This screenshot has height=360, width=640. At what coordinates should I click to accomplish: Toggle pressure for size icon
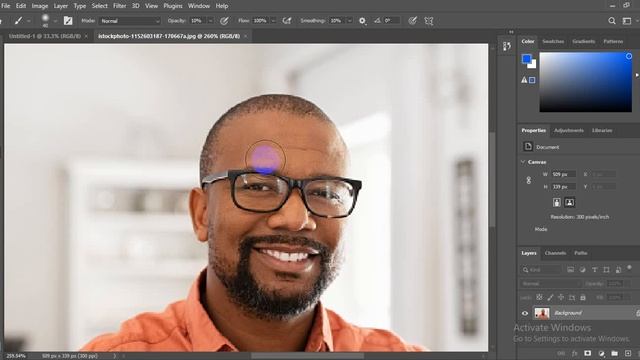coord(413,20)
